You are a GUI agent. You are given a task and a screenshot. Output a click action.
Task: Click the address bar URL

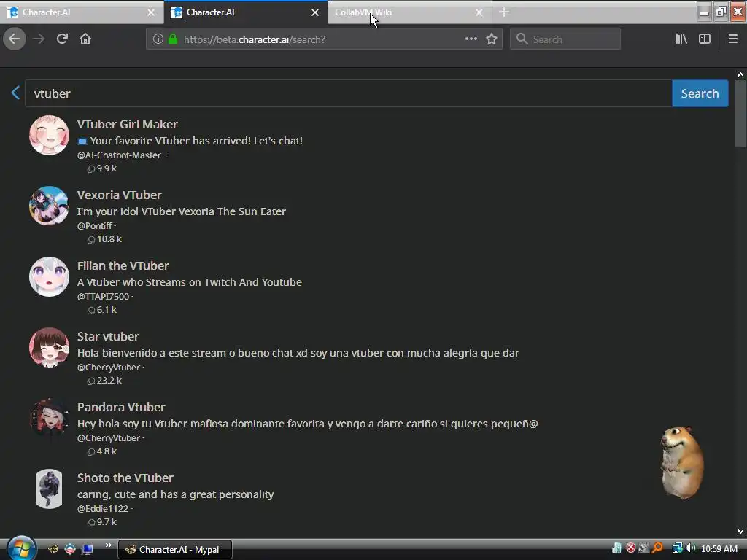point(255,39)
